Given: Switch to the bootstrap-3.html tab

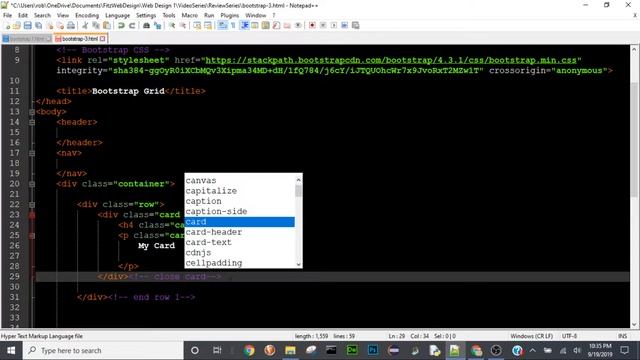Looking at the screenshot, I should click(x=80, y=39).
